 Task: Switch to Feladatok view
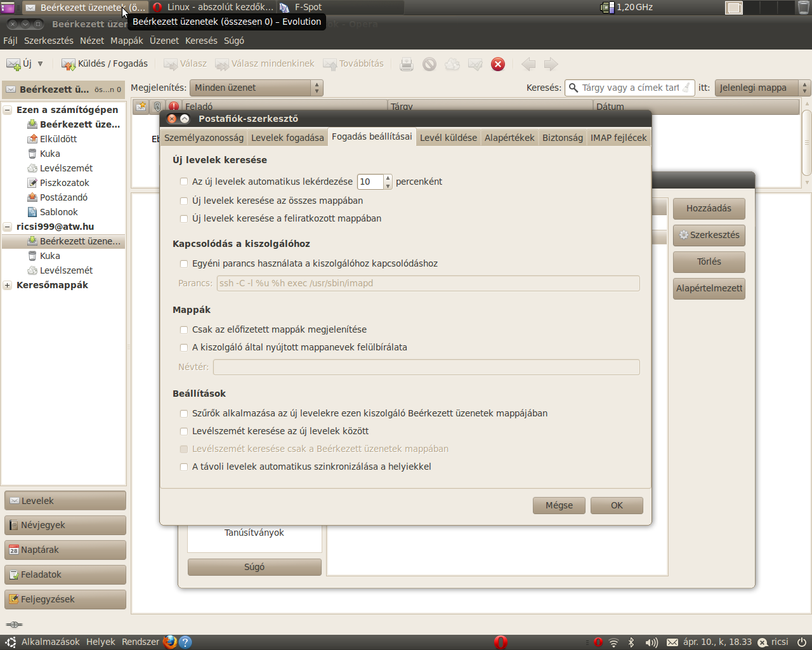[65, 575]
